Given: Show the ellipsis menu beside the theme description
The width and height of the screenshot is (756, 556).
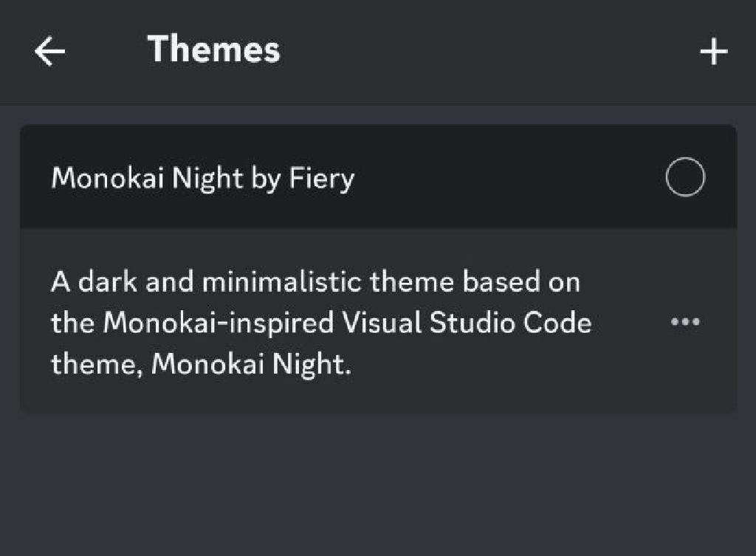Looking at the screenshot, I should [x=684, y=322].
